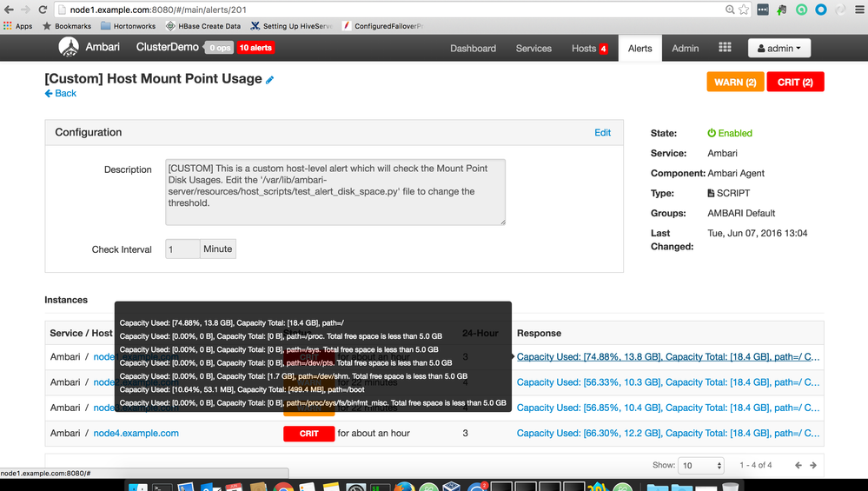Go to previous page of instances
The width and height of the screenshot is (868, 491).
(798, 465)
